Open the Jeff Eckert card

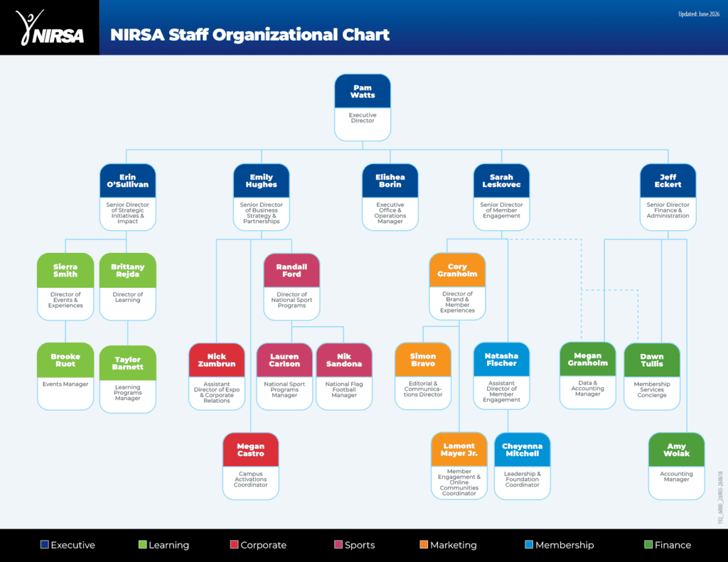tap(668, 198)
